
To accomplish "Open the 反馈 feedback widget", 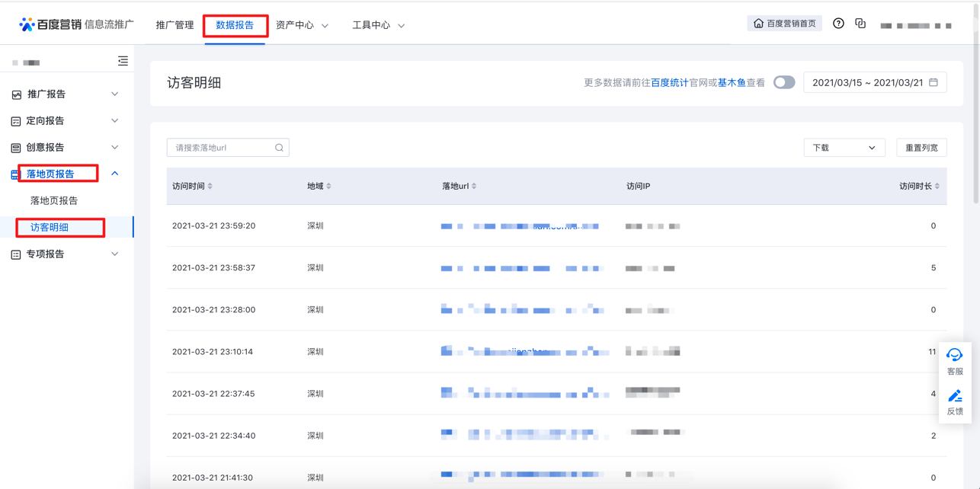I will click(954, 401).
